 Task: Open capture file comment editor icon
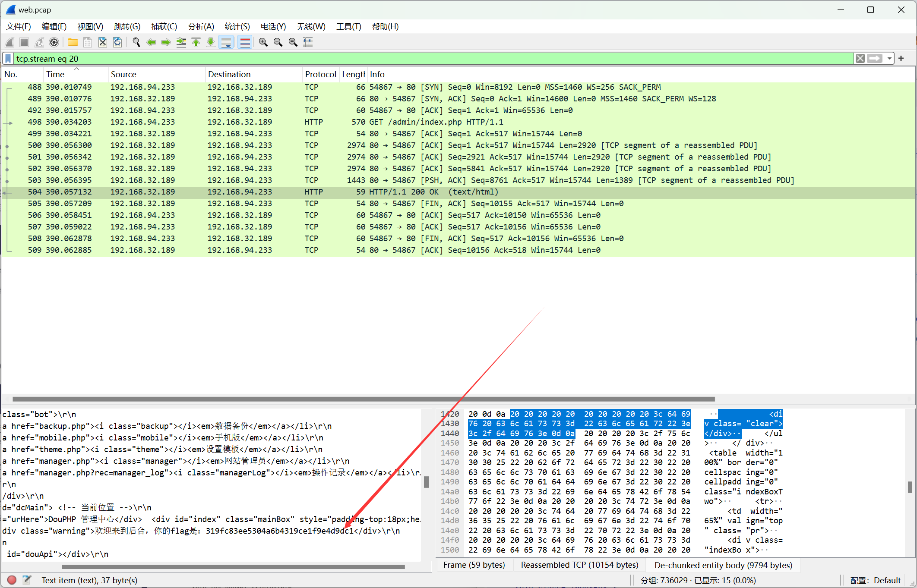[27, 580]
